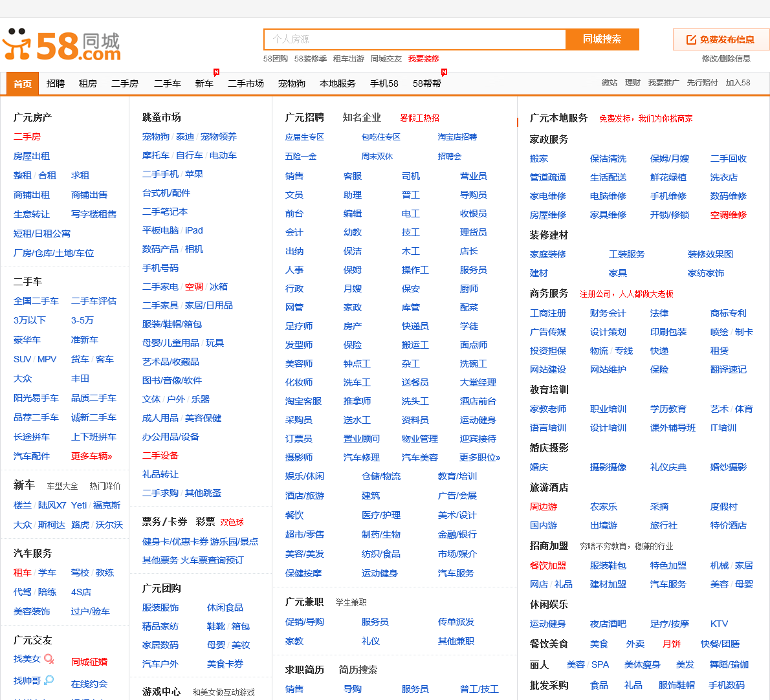Open the 更多车辆» link
Viewport: 770px width, 700px height.
click(92, 457)
